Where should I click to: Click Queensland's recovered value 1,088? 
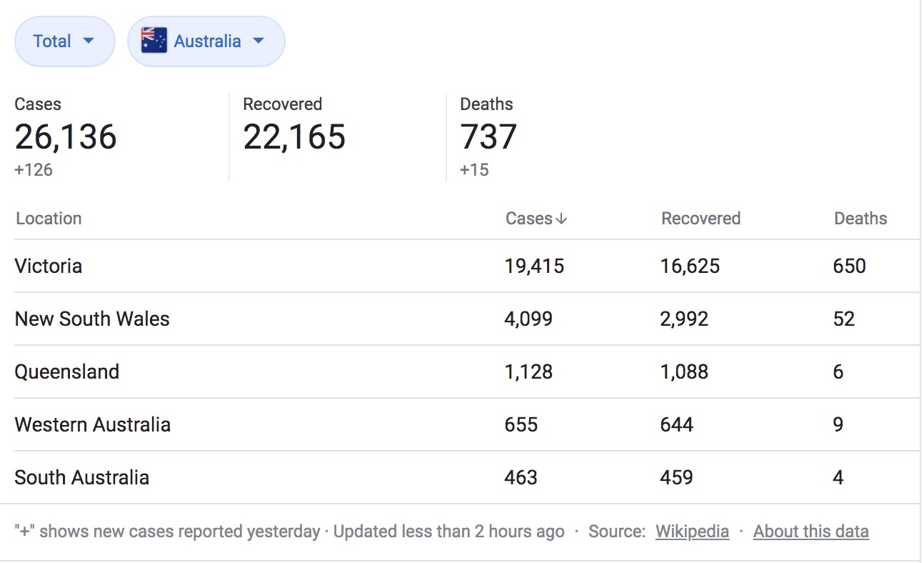[684, 372]
